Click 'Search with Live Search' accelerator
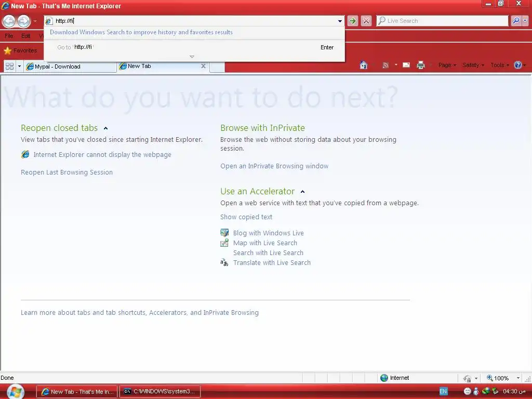Viewport: 532px width, 399px height. [x=268, y=253]
